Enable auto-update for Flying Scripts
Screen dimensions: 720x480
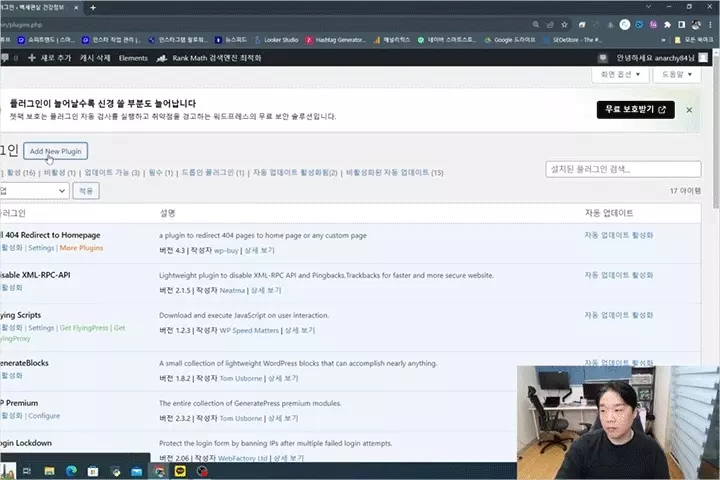point(619,315)
